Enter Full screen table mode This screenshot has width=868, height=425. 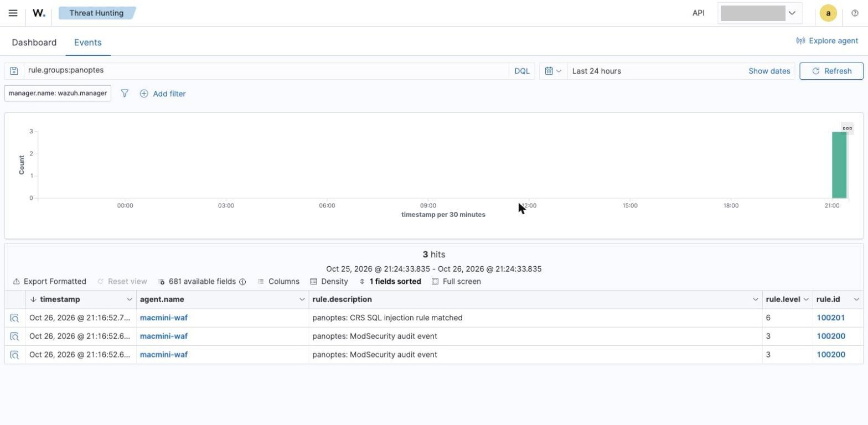point(456,282)
